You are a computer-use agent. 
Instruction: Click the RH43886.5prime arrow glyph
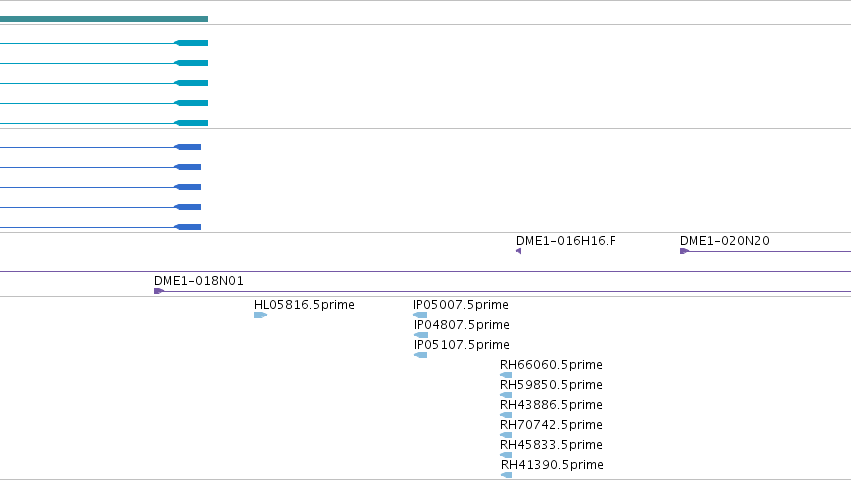point(506,415)
